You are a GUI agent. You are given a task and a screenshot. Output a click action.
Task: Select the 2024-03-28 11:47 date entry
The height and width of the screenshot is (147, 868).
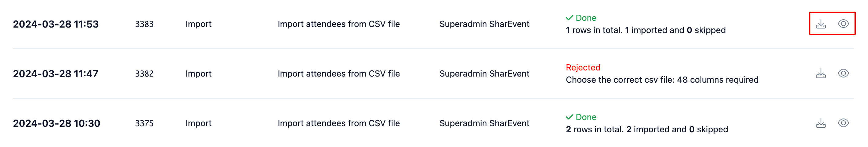point(55,74)
